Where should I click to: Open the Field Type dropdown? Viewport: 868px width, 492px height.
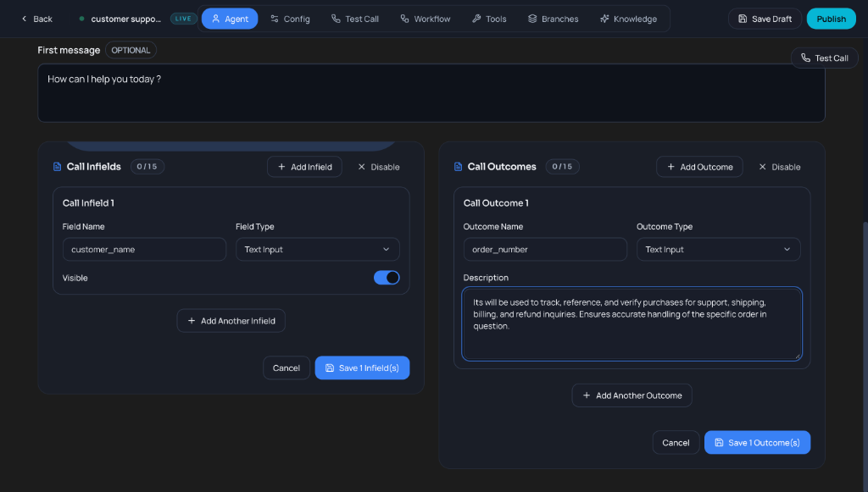317,249
